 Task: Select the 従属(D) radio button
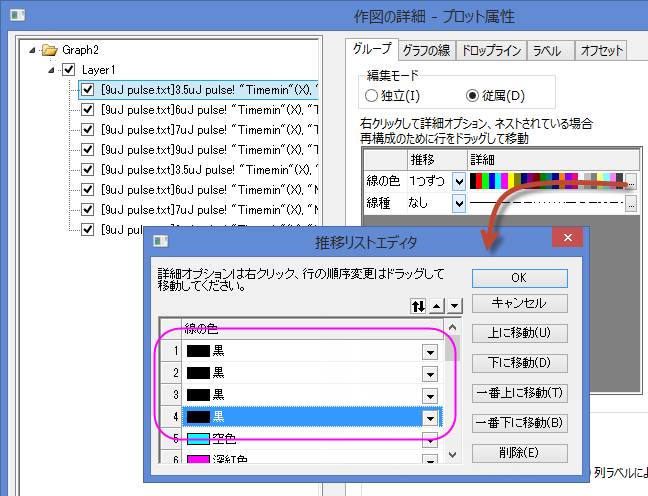472,96
